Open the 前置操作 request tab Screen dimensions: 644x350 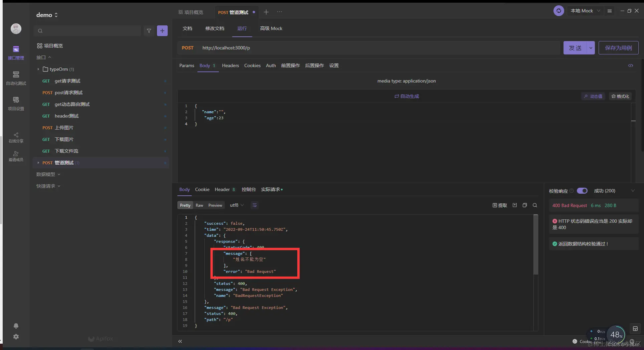click(x=290, y=65)
